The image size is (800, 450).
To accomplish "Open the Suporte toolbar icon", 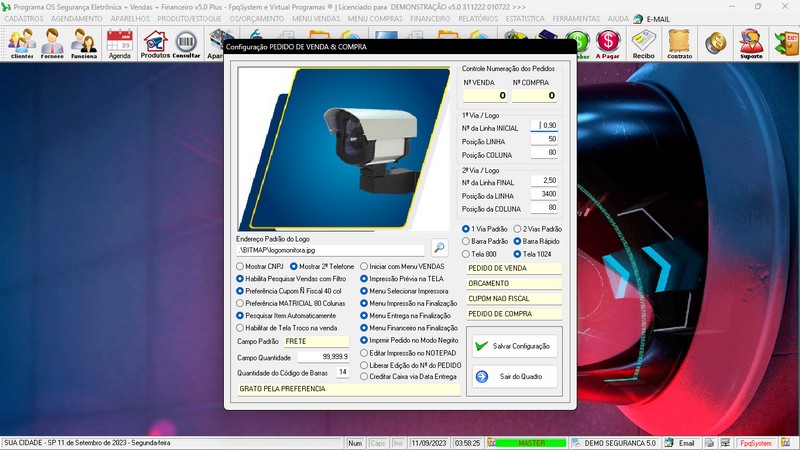I will click(750, 44).
